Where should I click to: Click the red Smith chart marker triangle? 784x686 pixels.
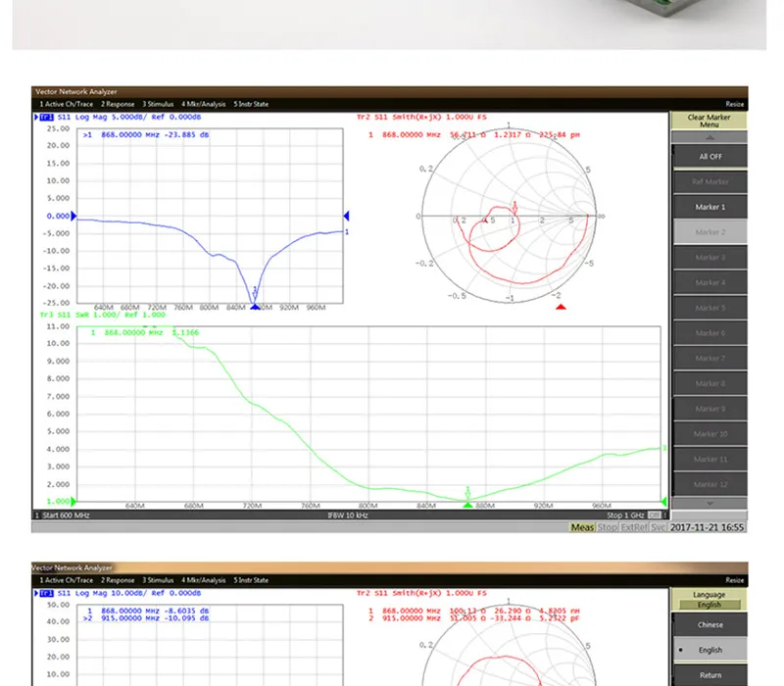pos(561,307)
